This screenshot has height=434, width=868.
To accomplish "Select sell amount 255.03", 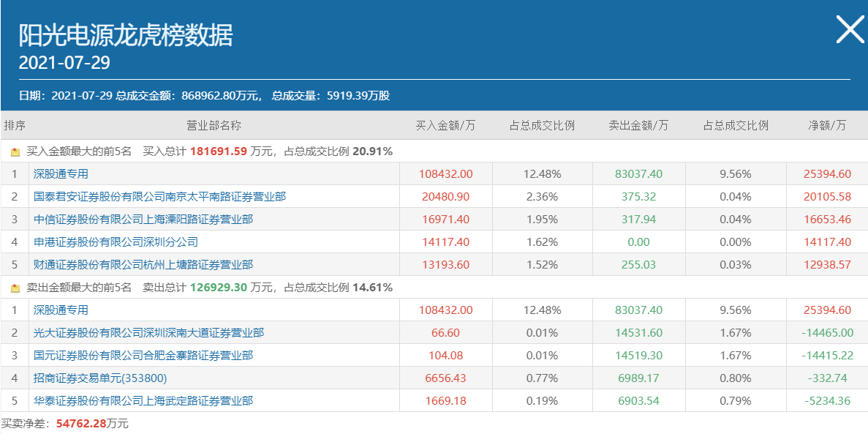I will [638, 265].
